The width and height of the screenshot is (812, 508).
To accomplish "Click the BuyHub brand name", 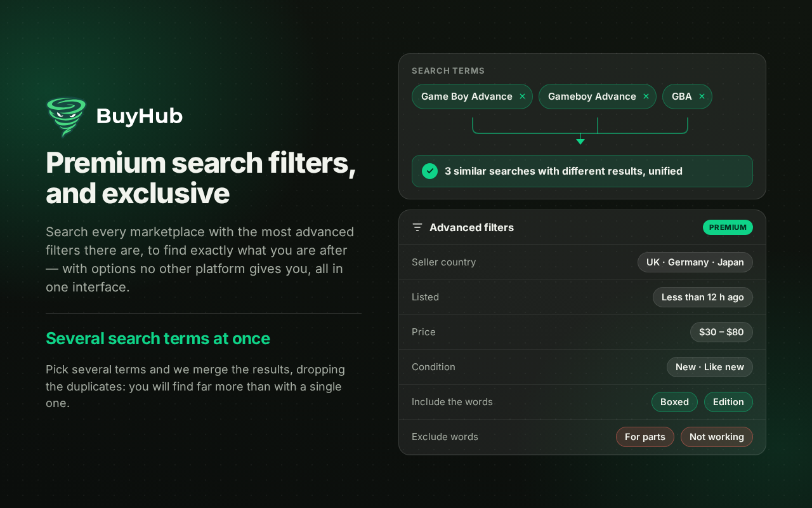I will point(140,116).
